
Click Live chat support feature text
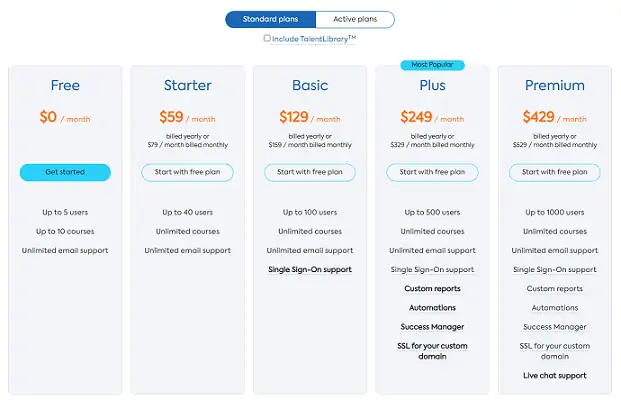554,375
